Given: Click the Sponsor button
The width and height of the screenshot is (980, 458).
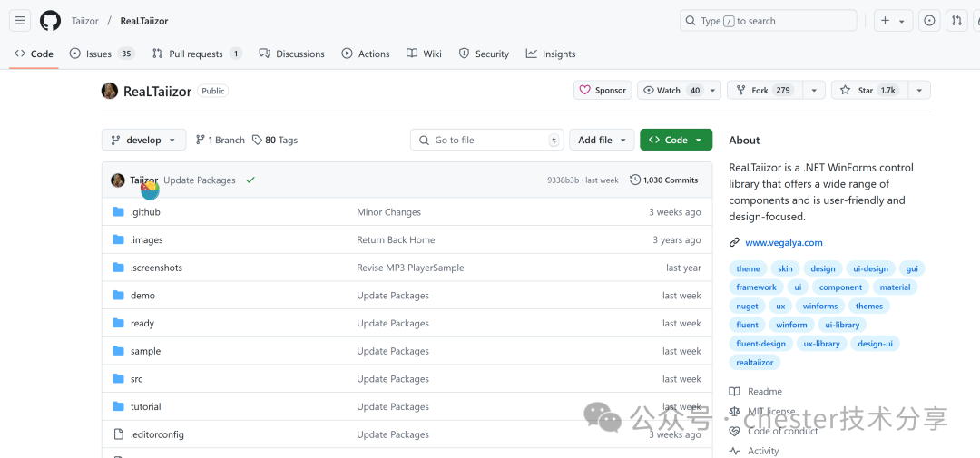Looking at the screenshot, I should 603,90.
